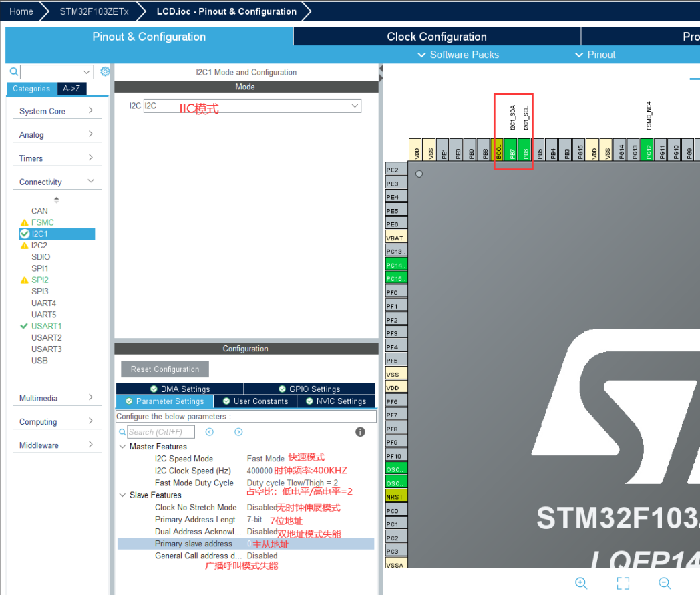This screenshot has width=700, height=595.
Task: Click the PE2 pin on chip
Action: coord(397,169)
